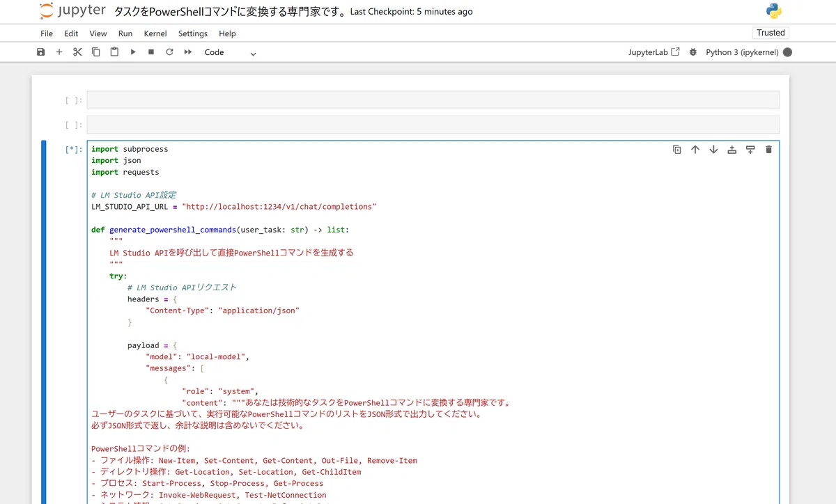Go to Jupyter home via the logo
This screenshot has width=836, height=504.
[x=72, y=11]
